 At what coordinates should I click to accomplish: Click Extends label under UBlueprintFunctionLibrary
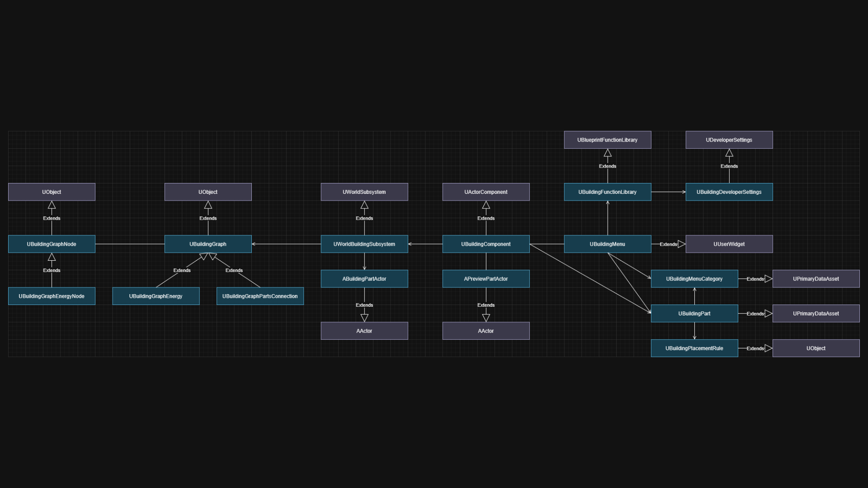pos(608,166)
